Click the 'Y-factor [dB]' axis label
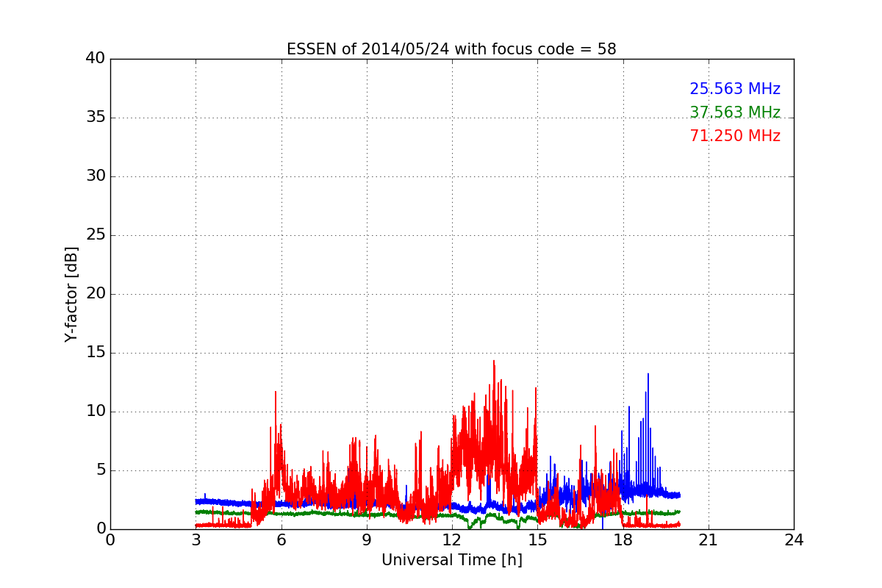The height and width of the screenshot is (588, 882). coord(71,294)
